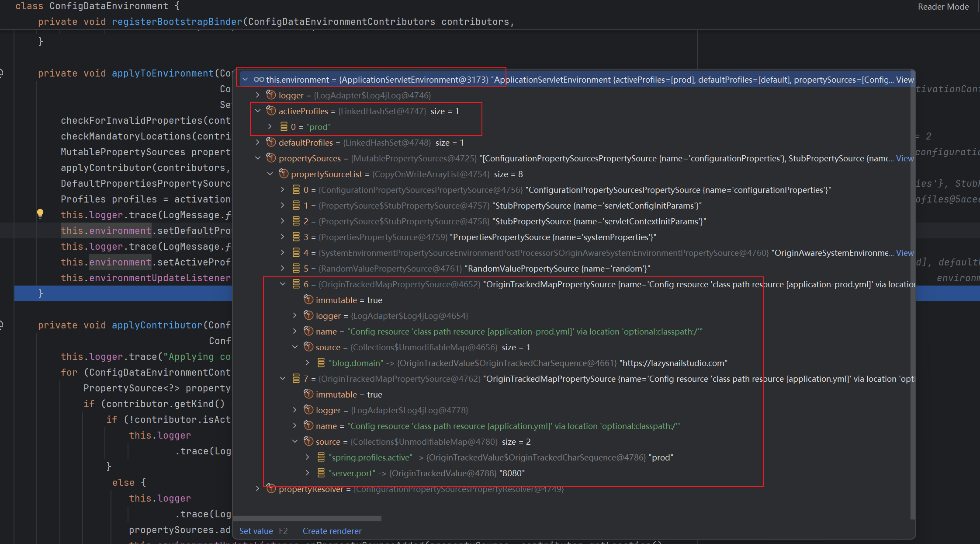
Task: Expand element 4 OriginAwareSystemEnvironmentPropertySource
Action: (282, 253)
